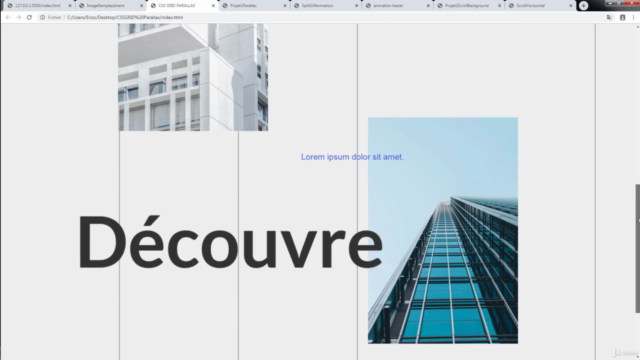Switch to the 127.0.0.1:5500/index.html tab
The image size is (640, 360).
[38, 6]
